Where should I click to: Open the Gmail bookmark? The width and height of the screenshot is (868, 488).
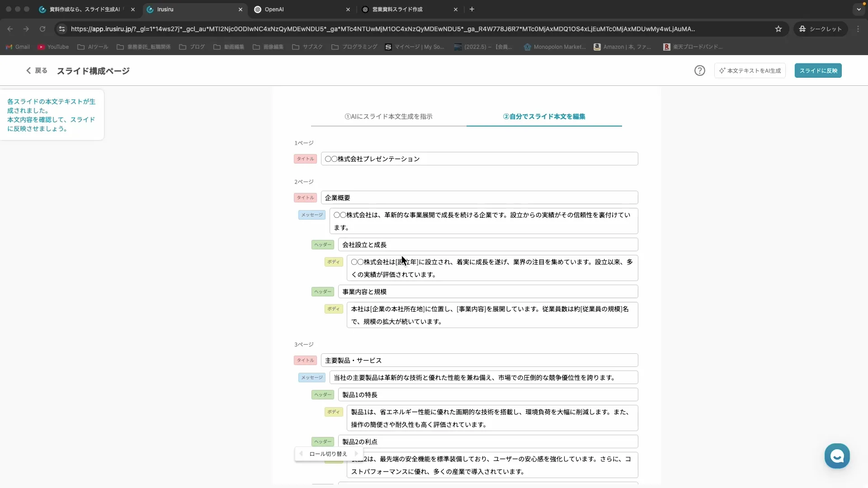[18, 47]
